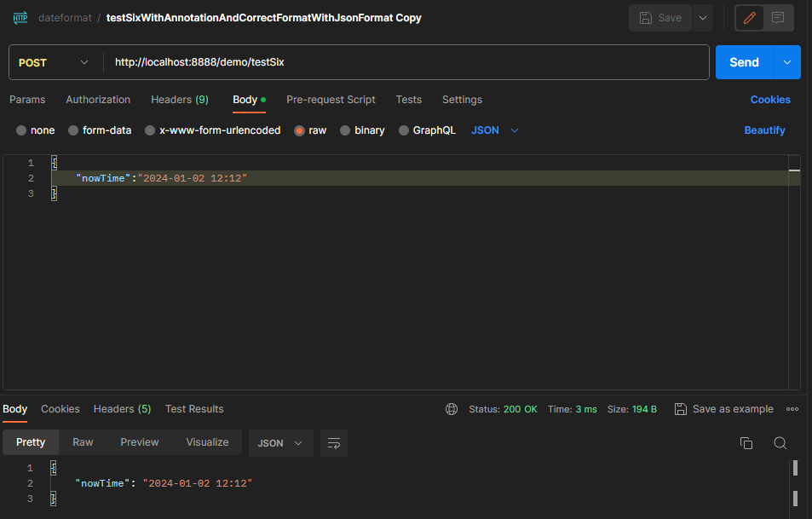The height and width of the screenshot is (519, 812).
Task: Open the comments icon
Action: 778,18
